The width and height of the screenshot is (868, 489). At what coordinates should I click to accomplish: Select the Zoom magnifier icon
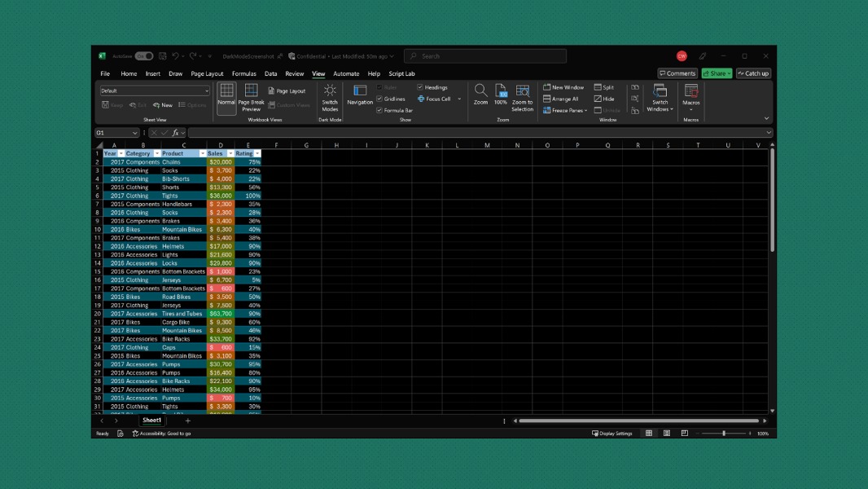[480, 92]
